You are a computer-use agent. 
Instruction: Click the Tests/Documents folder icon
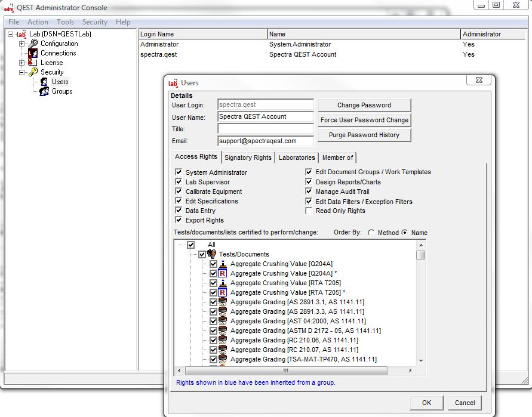coord(211,254)
